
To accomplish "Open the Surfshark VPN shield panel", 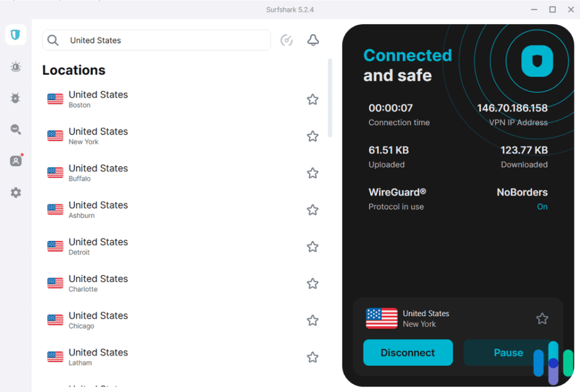I will [x=15, y=35].
